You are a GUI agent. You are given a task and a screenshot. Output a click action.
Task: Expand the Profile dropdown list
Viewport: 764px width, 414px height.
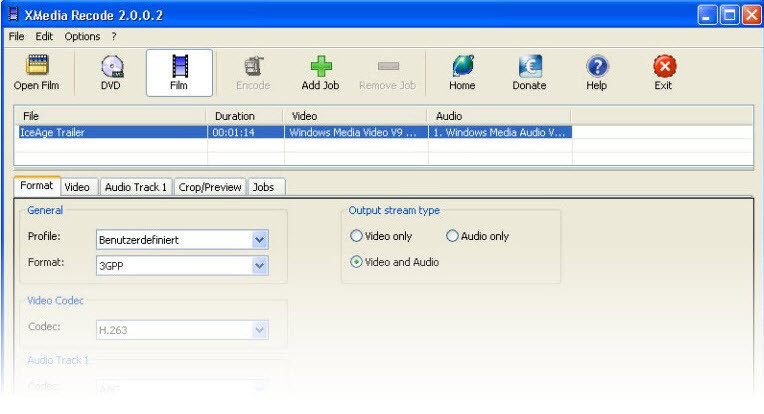tap(260, 240)
